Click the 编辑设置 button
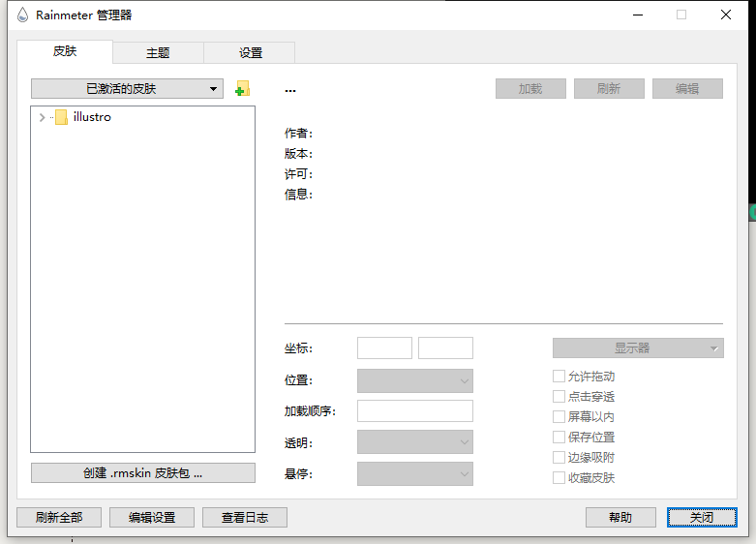Image resolution: width=756 pixels, height=544 pixels. pyautogui.click(x=152, y=518)
